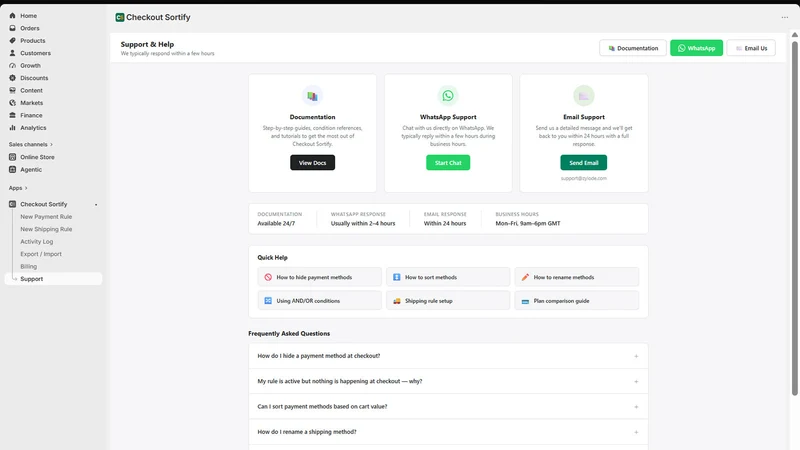Expand FAQ on renaming a shipping method
The height and width of the screenshot is (450, 800).
(x=448, y=432)
